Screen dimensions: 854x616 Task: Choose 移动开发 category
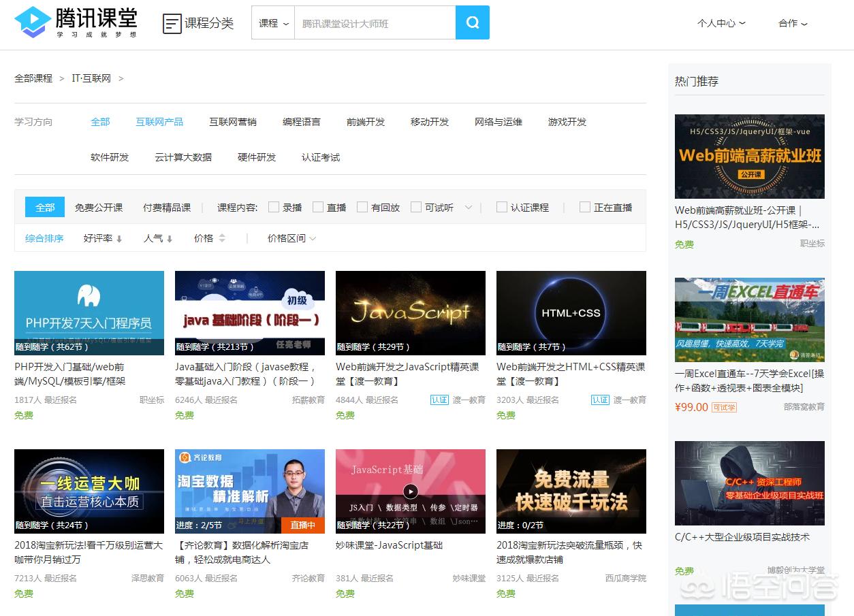[430, 122]
